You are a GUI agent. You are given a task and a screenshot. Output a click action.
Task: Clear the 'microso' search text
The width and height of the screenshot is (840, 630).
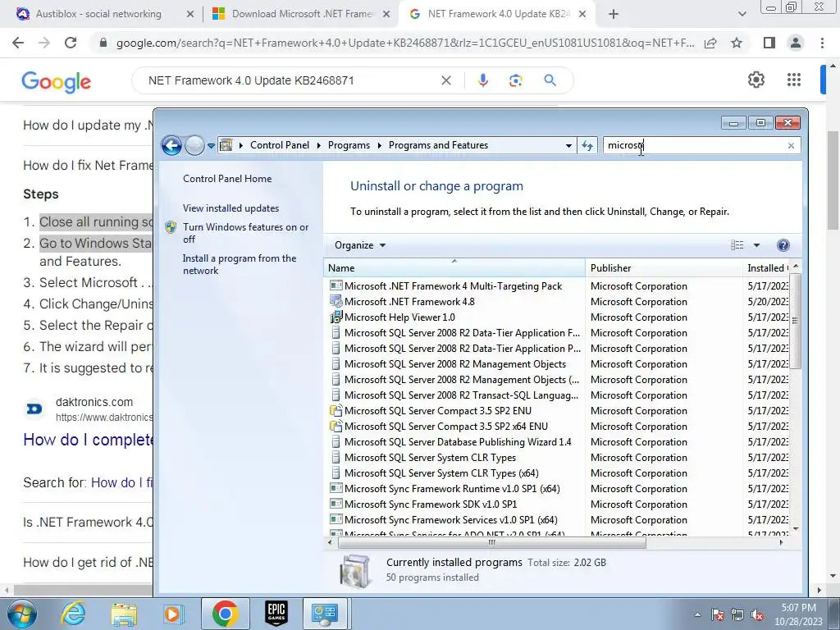pyautogui.click(x=791, y=145)
